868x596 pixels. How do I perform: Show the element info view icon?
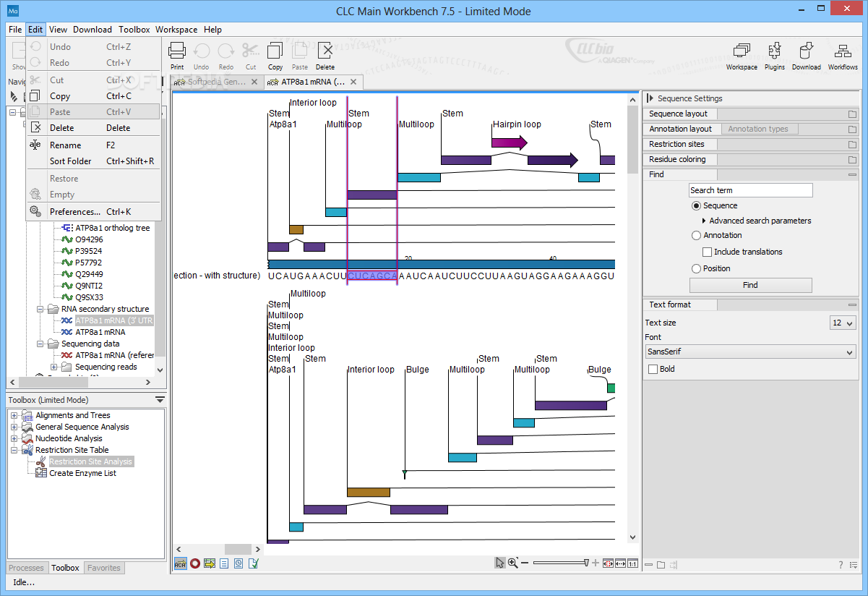[x=254, y=563]
